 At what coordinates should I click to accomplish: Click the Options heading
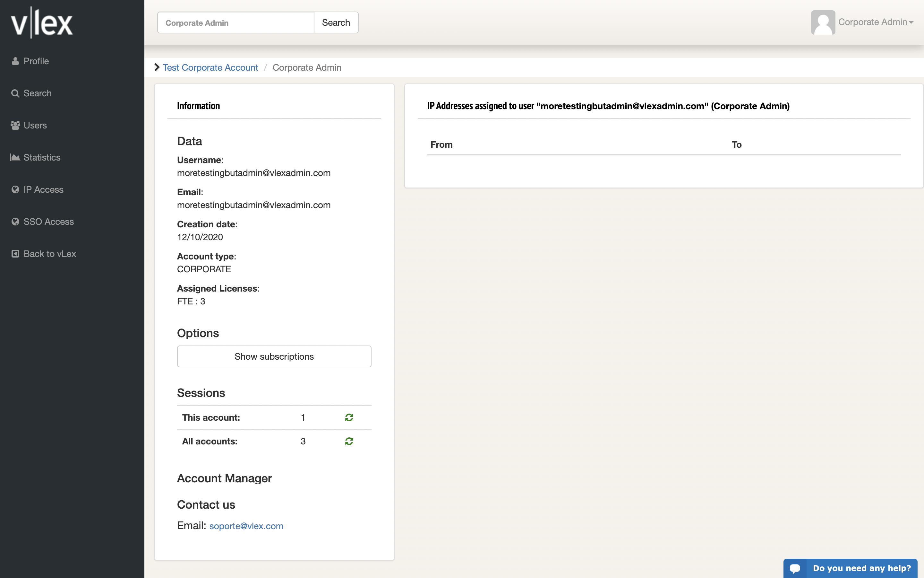point(198,333)
